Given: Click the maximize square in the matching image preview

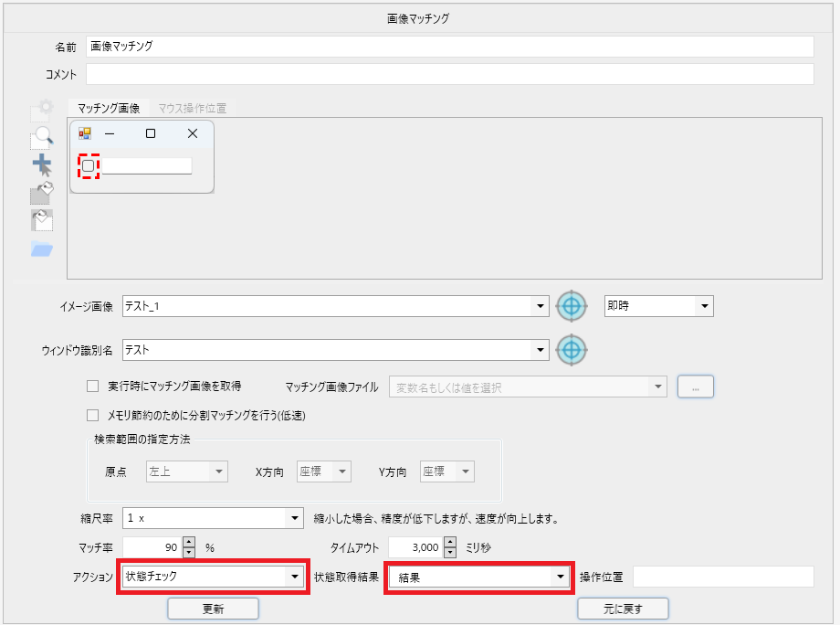Looking at the screenshot, I should (151, 133).
